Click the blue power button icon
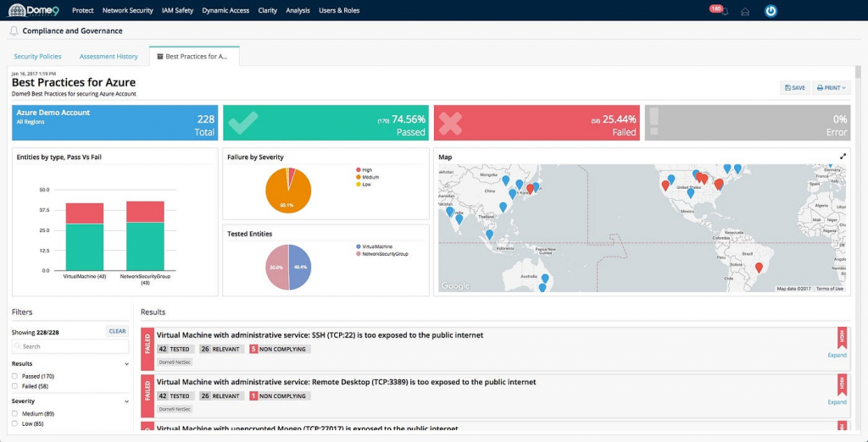This screenshot has width=868, height=442. pyautogui.click(x=771, y=11)
